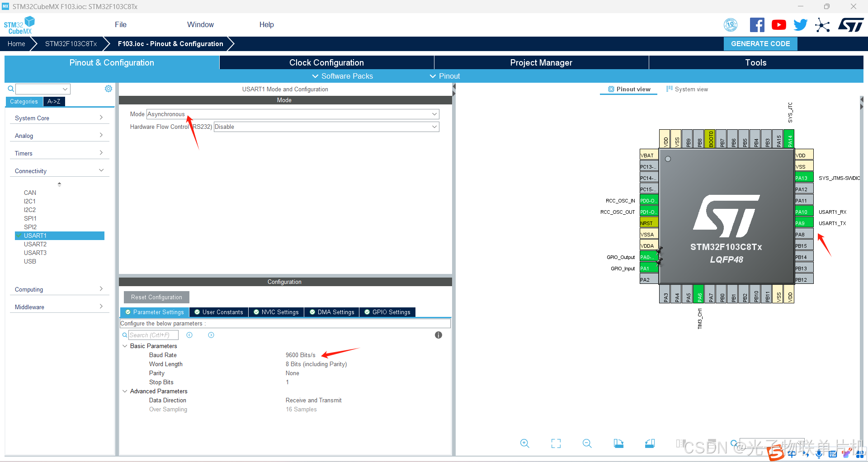Select the NRST pin on the chip
The width and height of the screenshot is (868, 462).
point(649,223)
